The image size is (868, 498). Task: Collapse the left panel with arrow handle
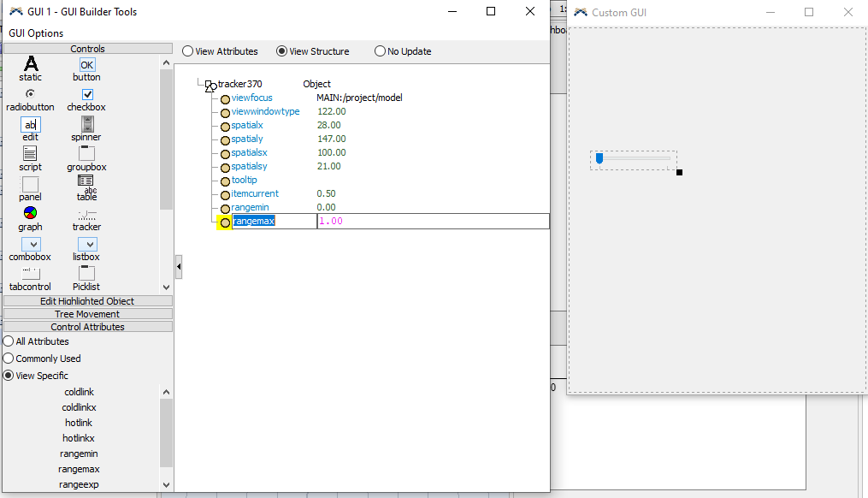179,267
